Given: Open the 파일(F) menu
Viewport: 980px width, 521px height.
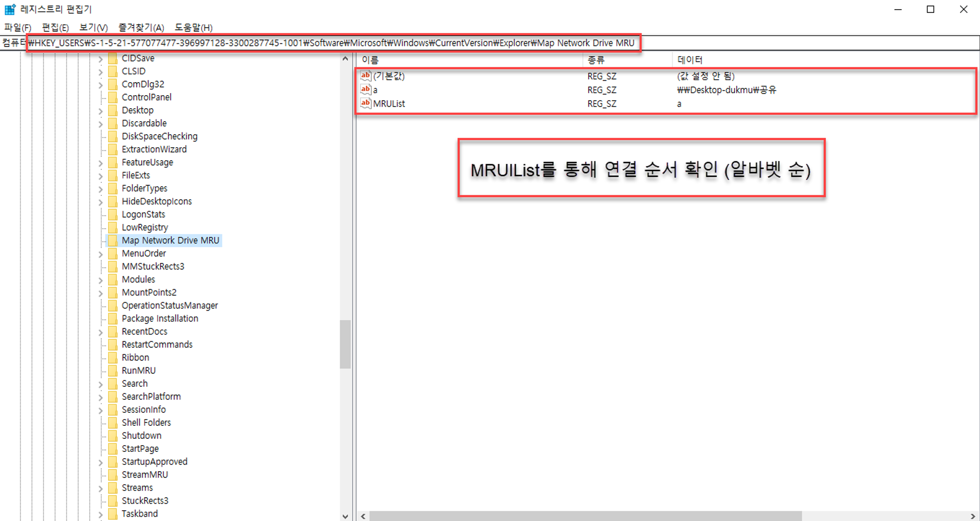Looking at the screenshot, I should click(18, 28).
